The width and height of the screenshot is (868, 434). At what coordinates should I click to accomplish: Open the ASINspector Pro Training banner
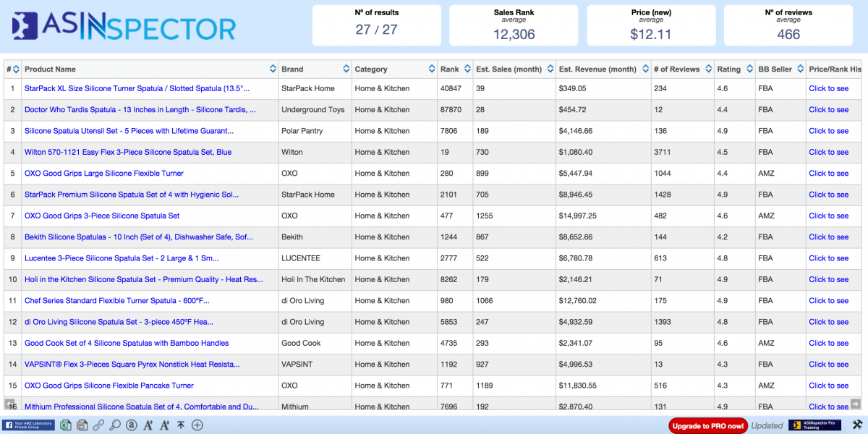tap(814, 425)
